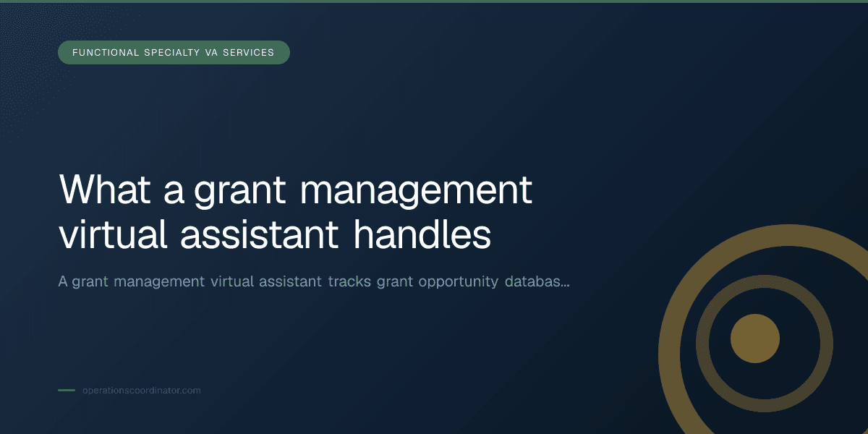Click the subtitle 'A grant management virtual assistant tracks…'
This screenshot has height=434, width=868.
pyautogui.click(x=314, y=282)
